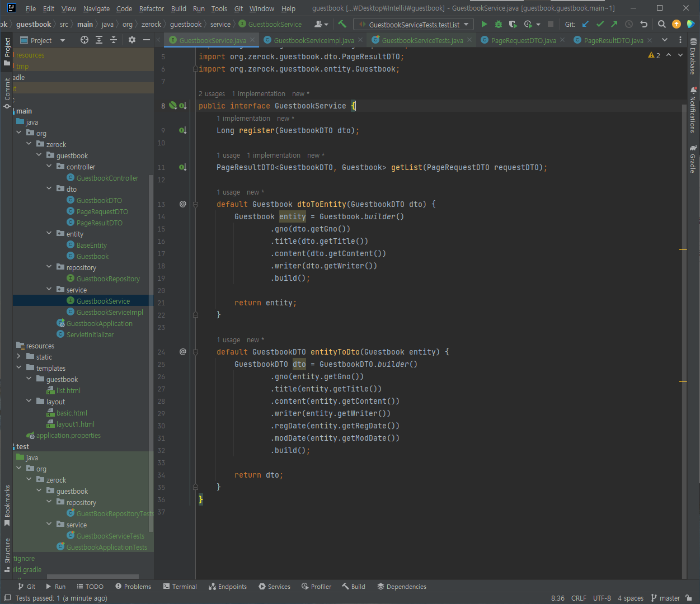
Task: Open the Endpoints tool window
Action: (x=228, y=587)
